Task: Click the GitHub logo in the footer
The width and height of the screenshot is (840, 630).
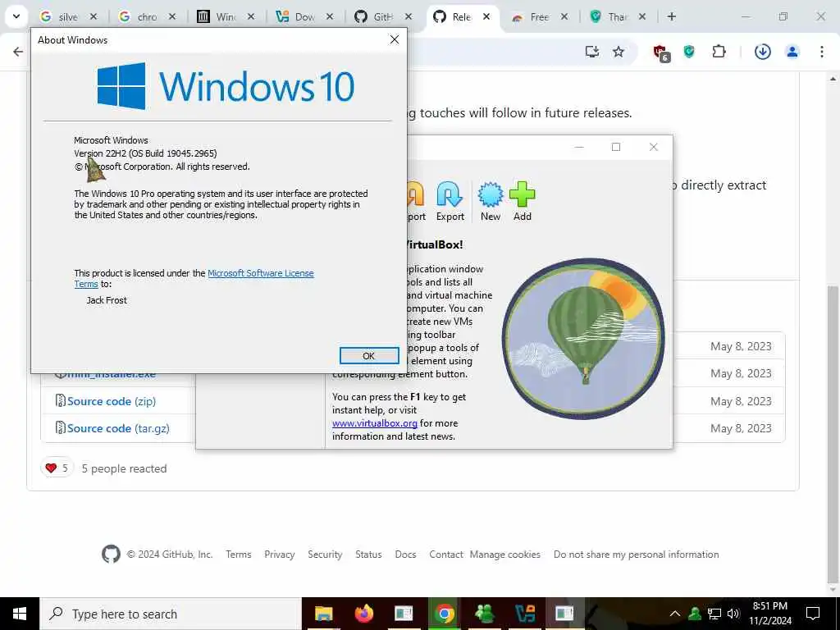Action: click(x=111, y=554)
